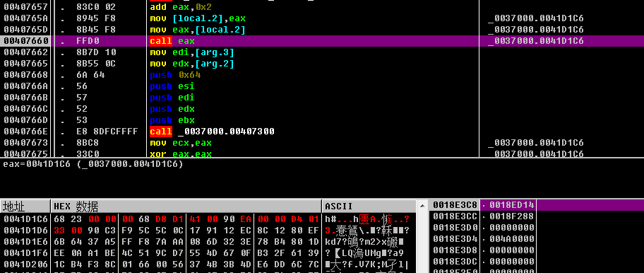The height and width of the screenshot is (273, 644).
Task: Select the 'push esi' instruction
Action: 172,86
